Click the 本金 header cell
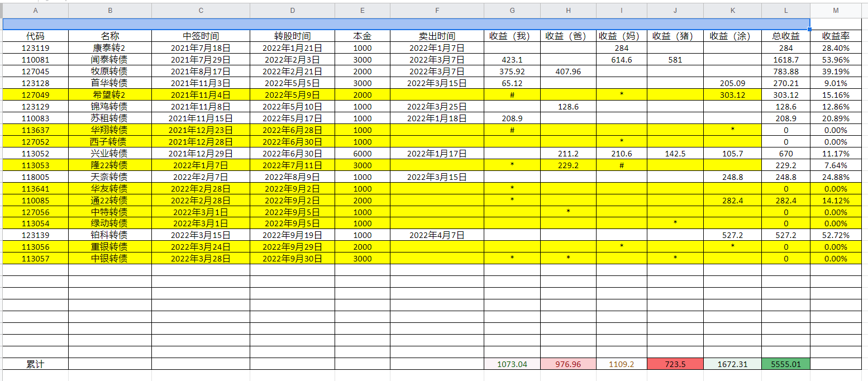The image size is (868, 381). tap(363, 36)
